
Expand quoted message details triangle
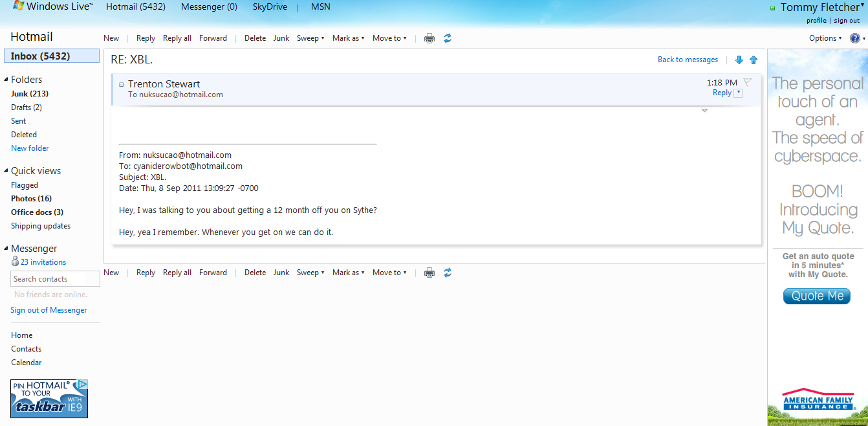704,111
